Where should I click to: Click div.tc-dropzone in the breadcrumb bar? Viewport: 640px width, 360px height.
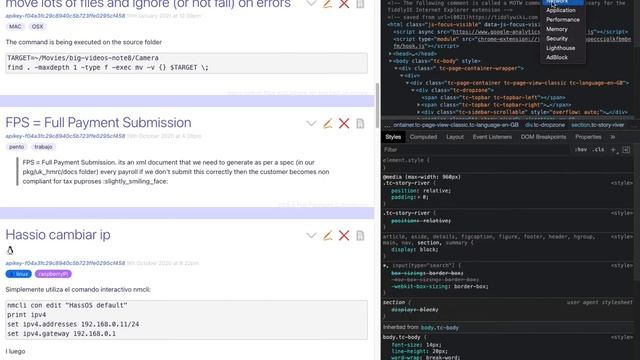pyautogui.click(x=545, y=125)
